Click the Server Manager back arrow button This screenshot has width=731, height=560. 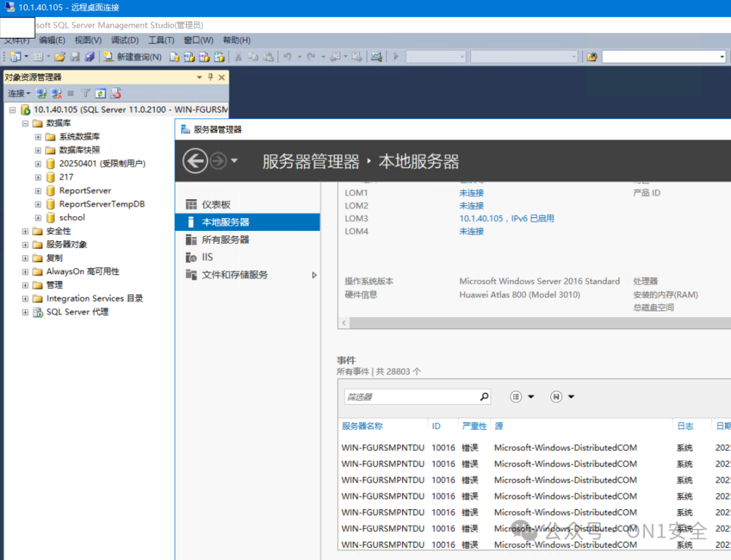[x=196, y=160]
